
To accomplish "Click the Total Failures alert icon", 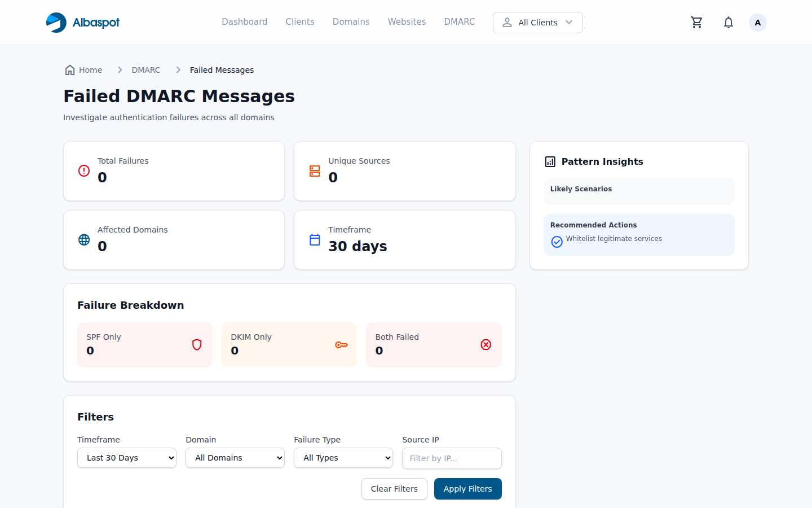I will click(x=84, y=170).
